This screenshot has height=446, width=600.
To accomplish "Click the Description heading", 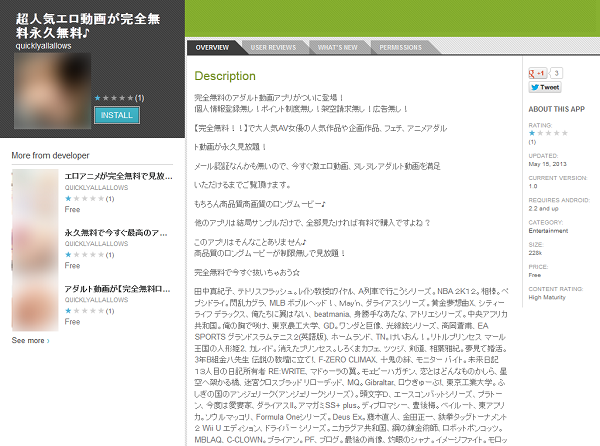I will [x=225, y=76].
